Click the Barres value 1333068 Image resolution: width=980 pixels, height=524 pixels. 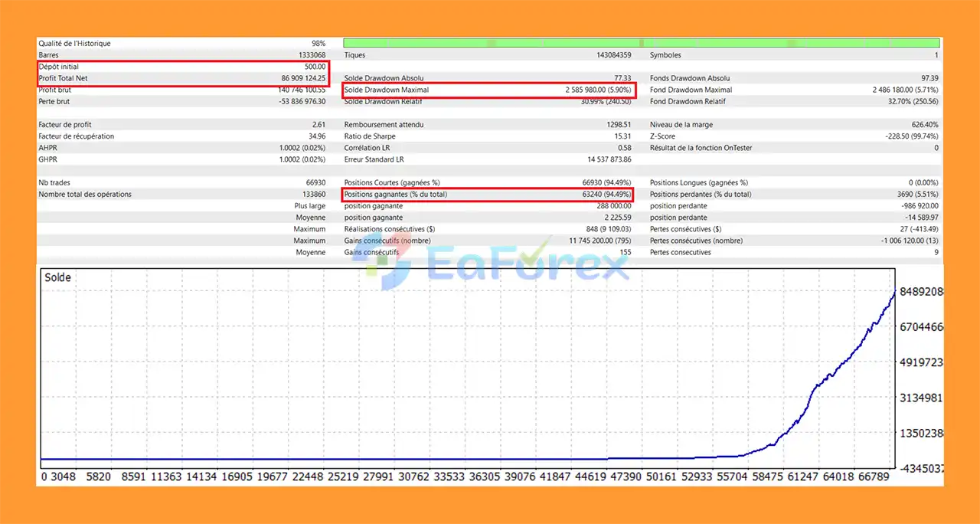309,55
